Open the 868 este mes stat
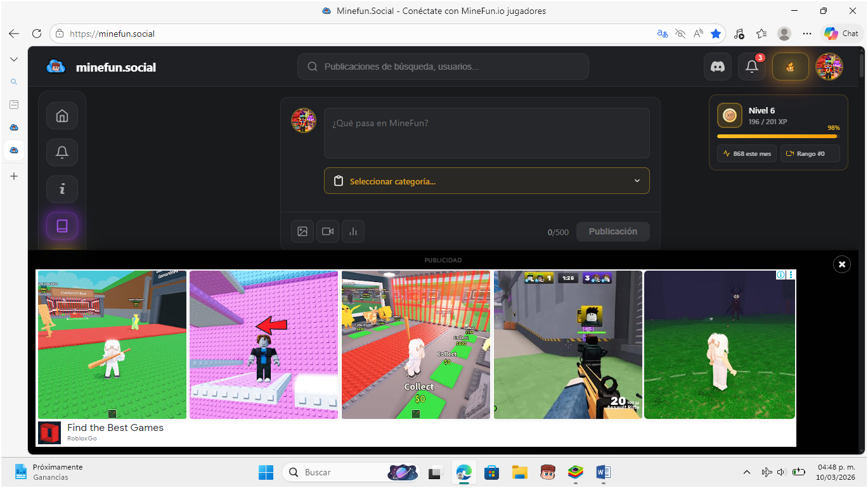The width and height of the screenshot is (868, 488). click(x=747, y=153)
